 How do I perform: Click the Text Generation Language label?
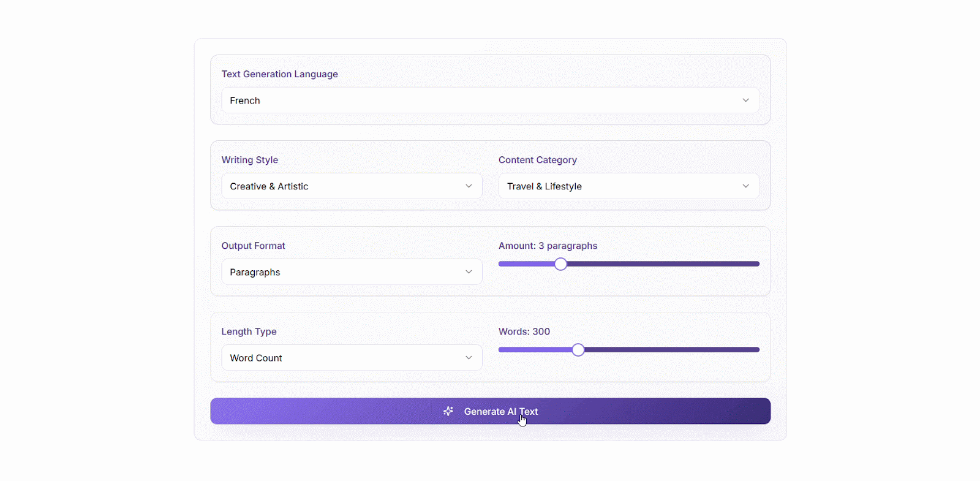(x=280, y=74)
